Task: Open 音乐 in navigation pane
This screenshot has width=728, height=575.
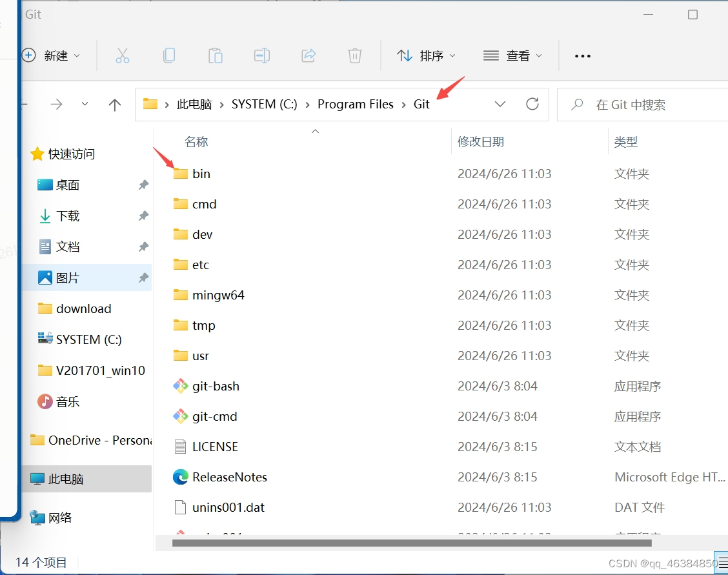Action: (67, 402)
